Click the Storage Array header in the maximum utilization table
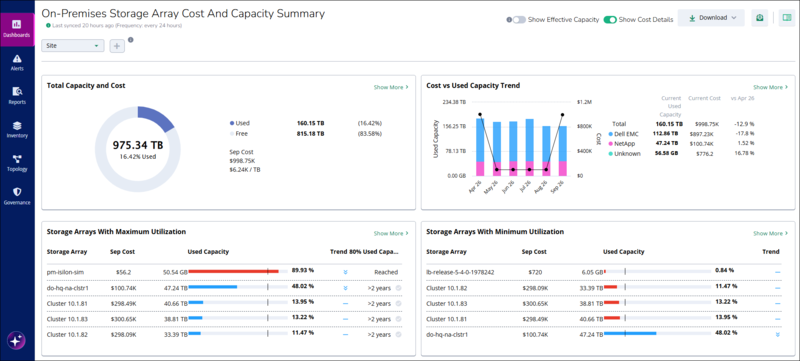 pyautogui.click(x=67, y=252)
